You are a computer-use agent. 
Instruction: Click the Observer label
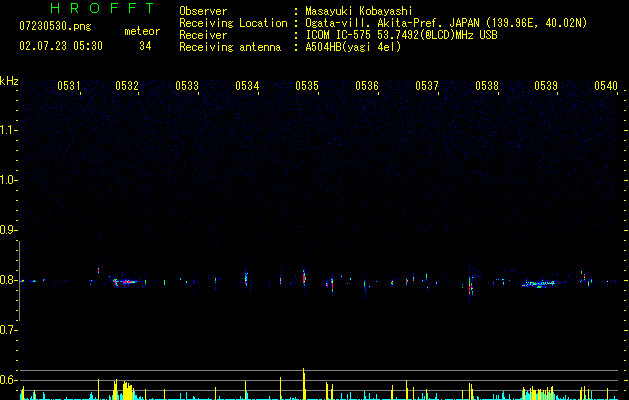[x=203, y=11]
